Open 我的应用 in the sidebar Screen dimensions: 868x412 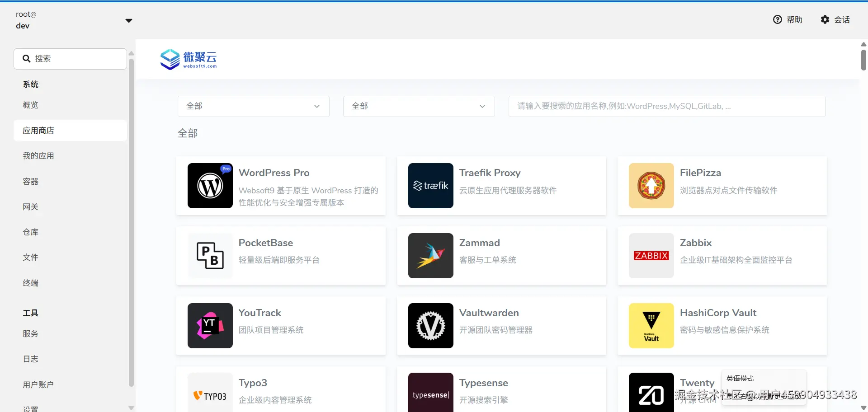pyautogui.click(x=71, y=156)
